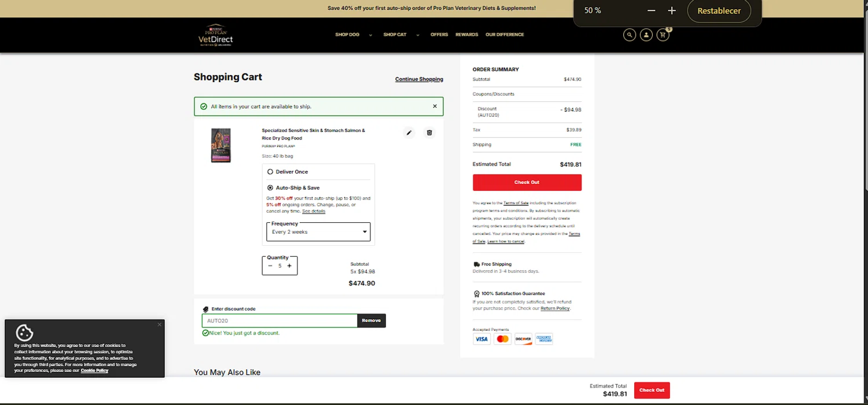Remove the AUTO20 discount code
Screen dimensions: 868x405
(372, 321)
